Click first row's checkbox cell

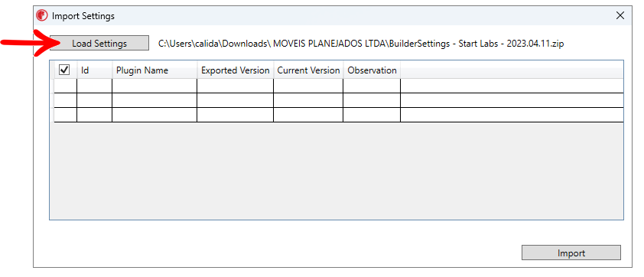pyautogui.click(x=65, y=86)
